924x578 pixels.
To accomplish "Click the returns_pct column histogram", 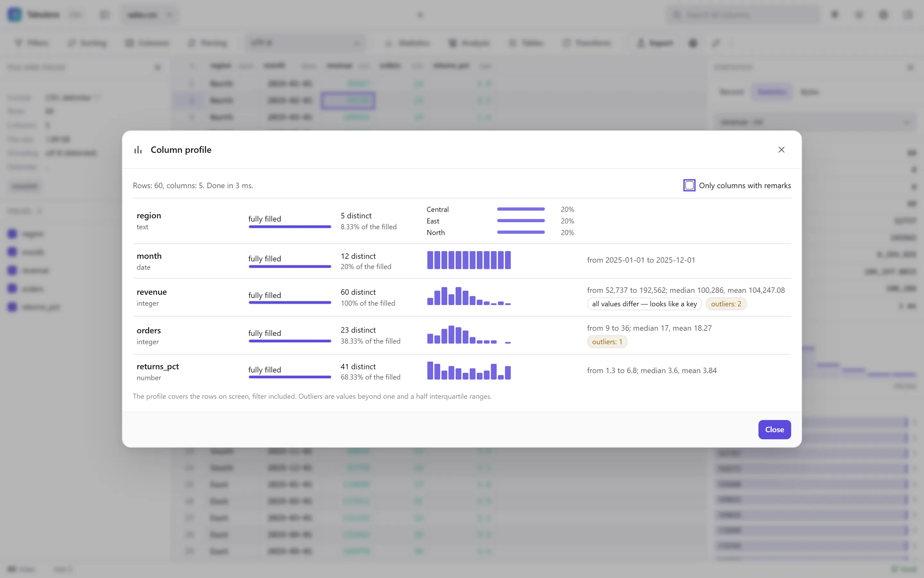I will point(469,371).
